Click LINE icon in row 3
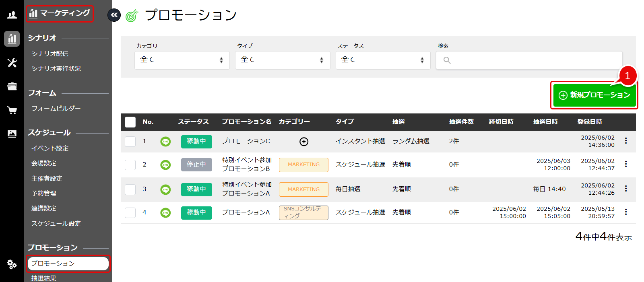This screenshot has width=644, height=282. (165, 189)
